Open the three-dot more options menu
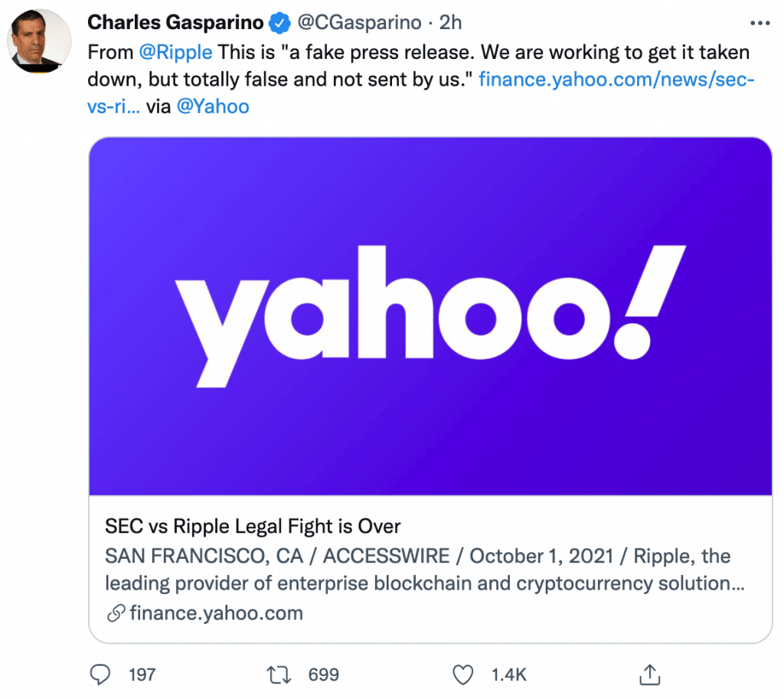This screenshot has height=699, width=784. pyautogui.click(x=759, y=23)
